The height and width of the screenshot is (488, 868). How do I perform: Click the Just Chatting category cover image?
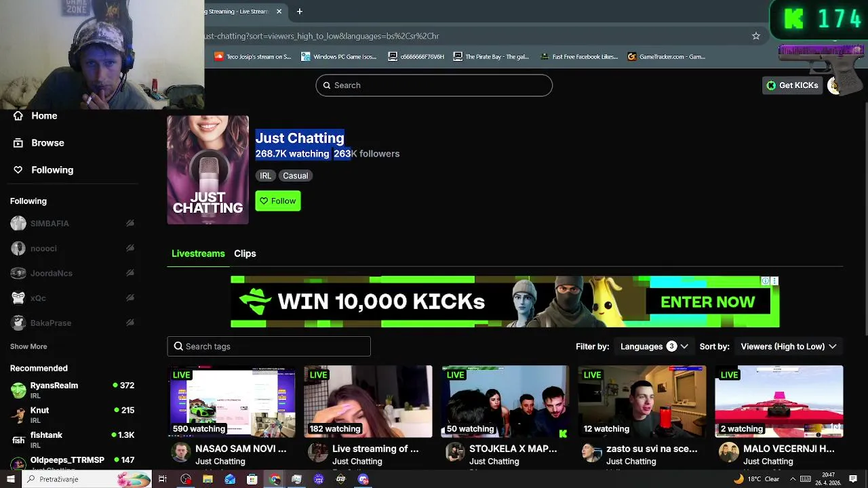click(208, 169)
